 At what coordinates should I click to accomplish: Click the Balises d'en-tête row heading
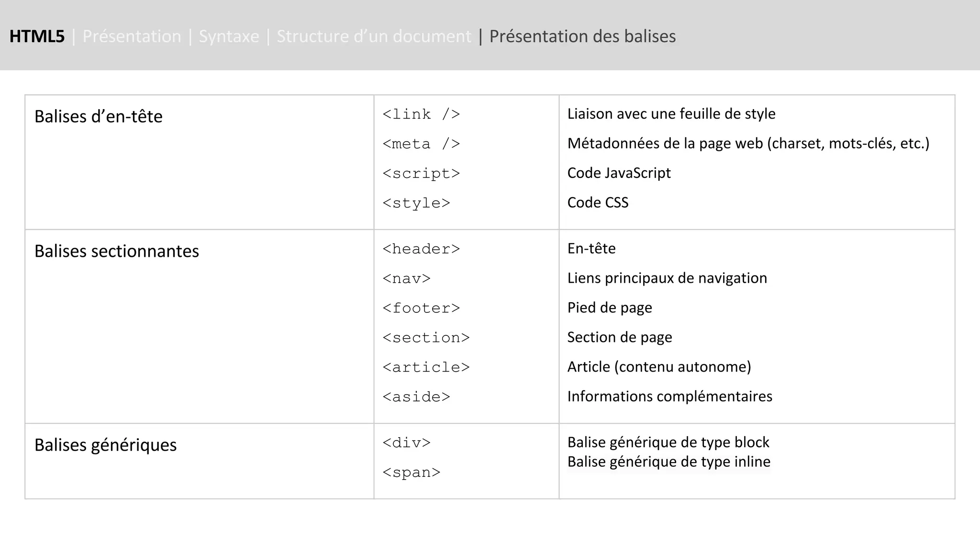(x=99, y=116)
